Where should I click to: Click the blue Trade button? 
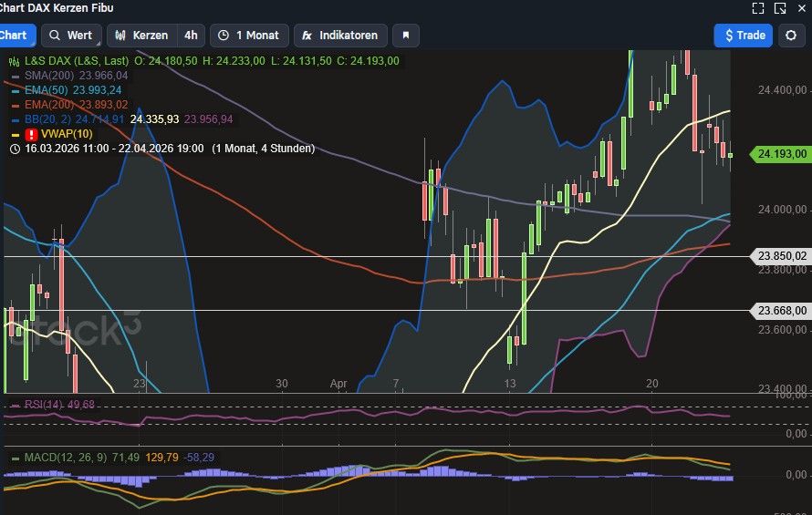tap(743, 36)
